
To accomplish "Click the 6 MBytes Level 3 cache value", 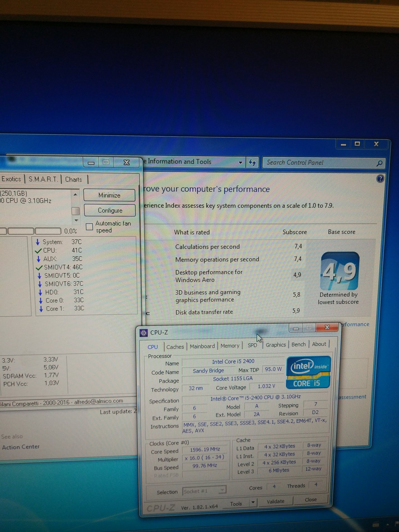I will (x=279, y=470).
